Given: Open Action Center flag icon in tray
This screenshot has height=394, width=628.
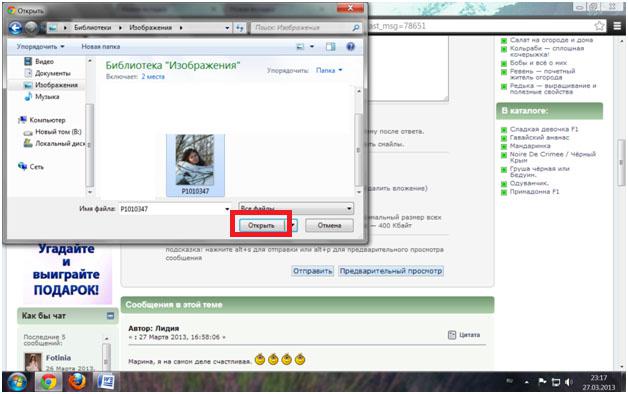Looking at the screenshot, I should [x=542, y=382].
